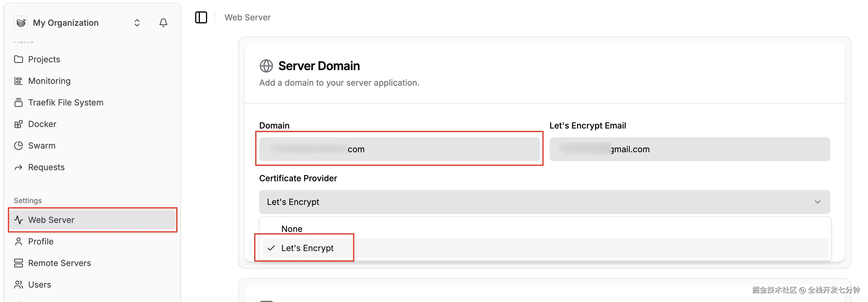This screenshot has height=302, width=868.
Task: Open the Users settings page
Action: pyautogui.click(x=40, y=285)
